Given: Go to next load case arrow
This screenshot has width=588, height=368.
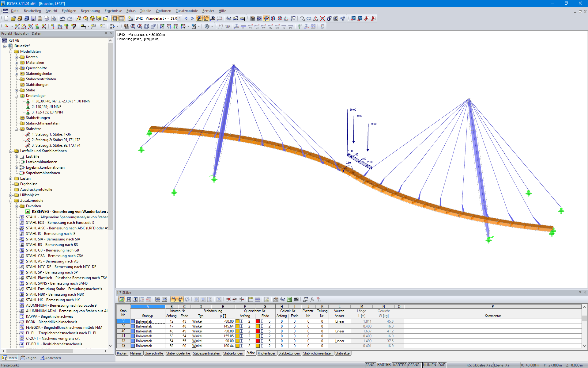Looking at the screenshot, I should (192, 18).
